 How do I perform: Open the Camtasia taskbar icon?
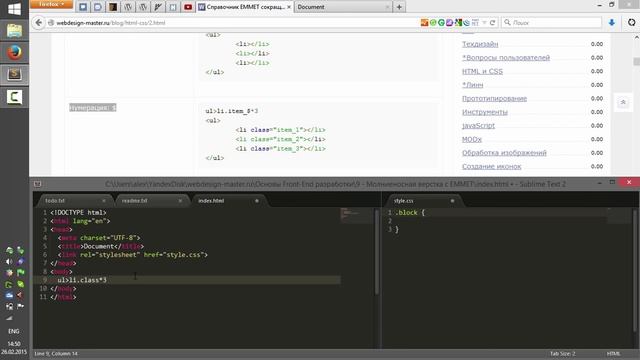pyautogui.click(x=14, y=97)
